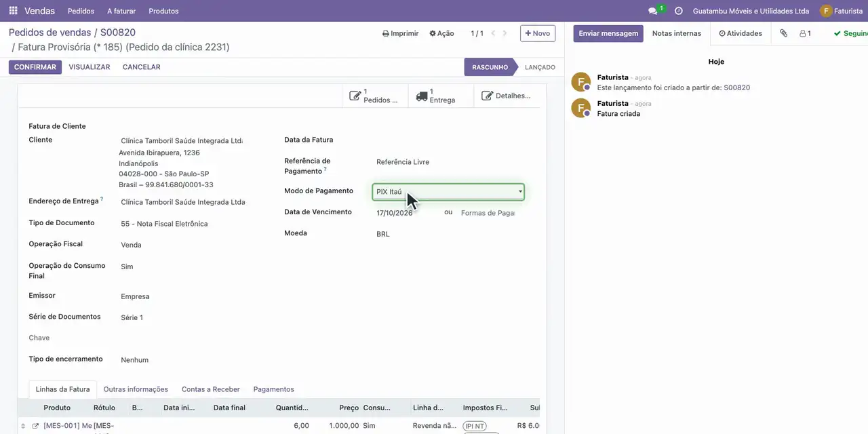Switch to the Contas a Receber tab

point(211,389)
